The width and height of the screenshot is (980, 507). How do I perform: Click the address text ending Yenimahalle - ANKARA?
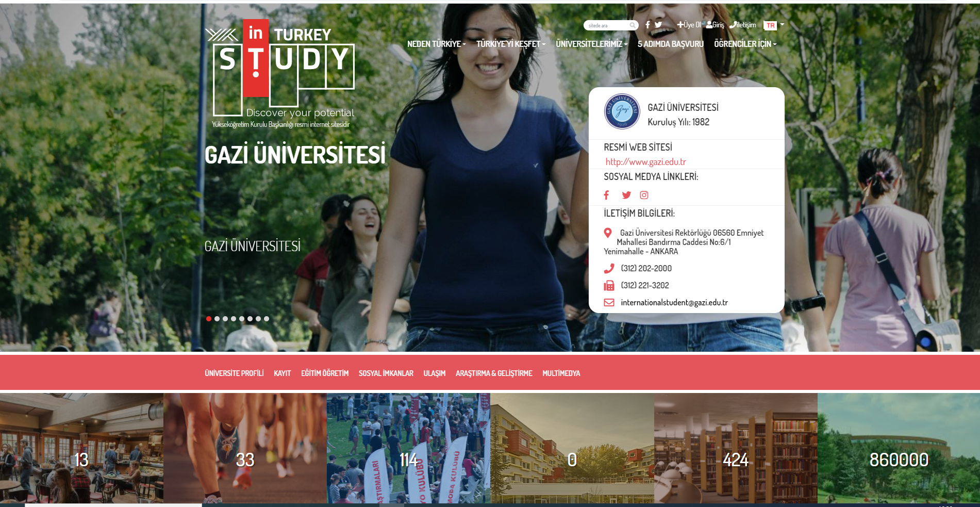[684, 242]
